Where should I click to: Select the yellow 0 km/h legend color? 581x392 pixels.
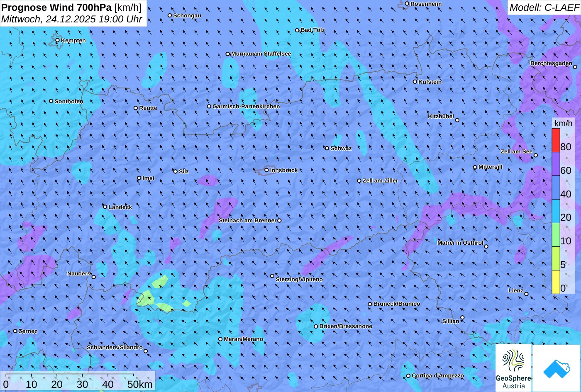click(x=556, y=282)
